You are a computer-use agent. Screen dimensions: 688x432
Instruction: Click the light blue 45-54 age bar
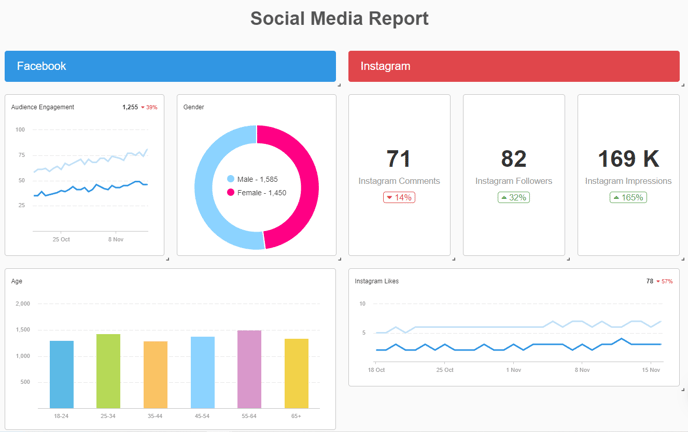(203, 372)
